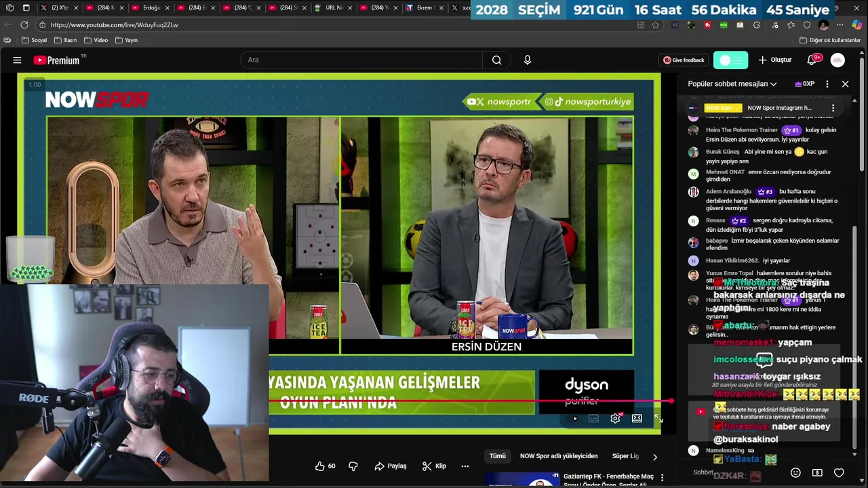Click the Sohbet chat message field
The width and height of the screenshot is (868, 488).
pos(736,472)
